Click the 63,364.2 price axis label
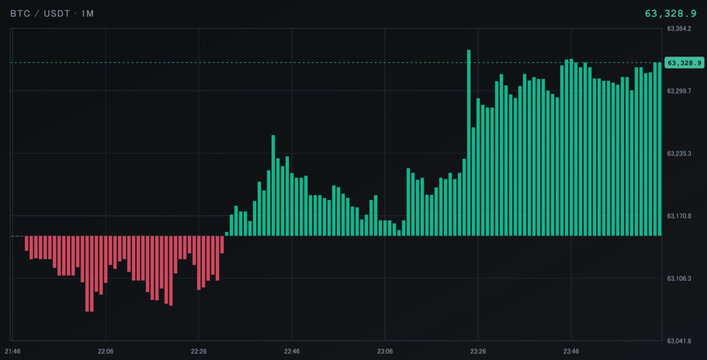The height and width of the screenshot is (360, 707). pyautogui.click(x=679, y=29)
